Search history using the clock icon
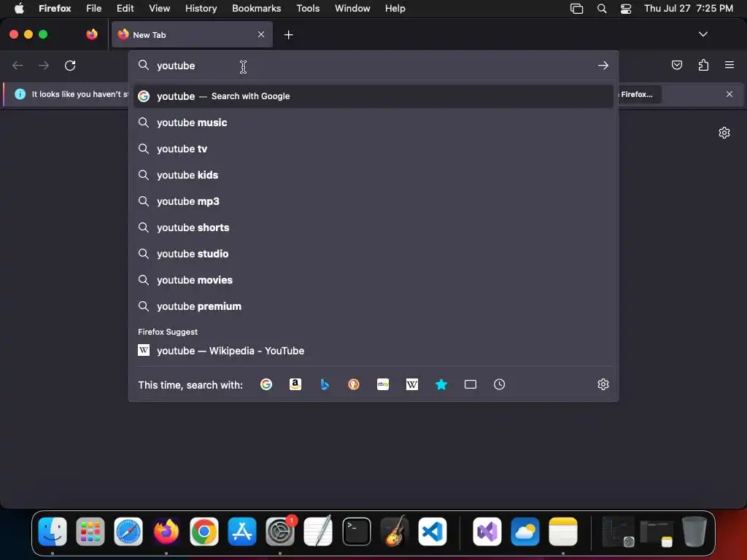747x560 pixels. pyautogui.click(x=499, y=384)
